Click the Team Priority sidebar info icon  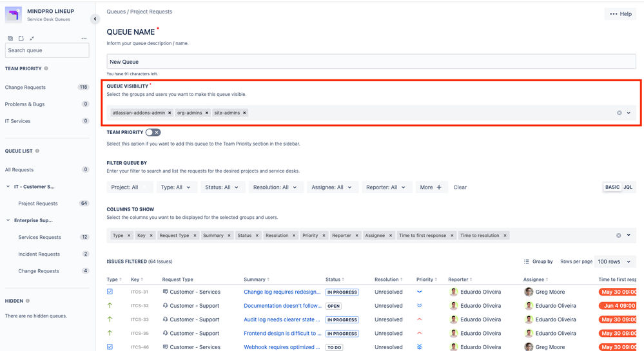[x=46, y=68]
